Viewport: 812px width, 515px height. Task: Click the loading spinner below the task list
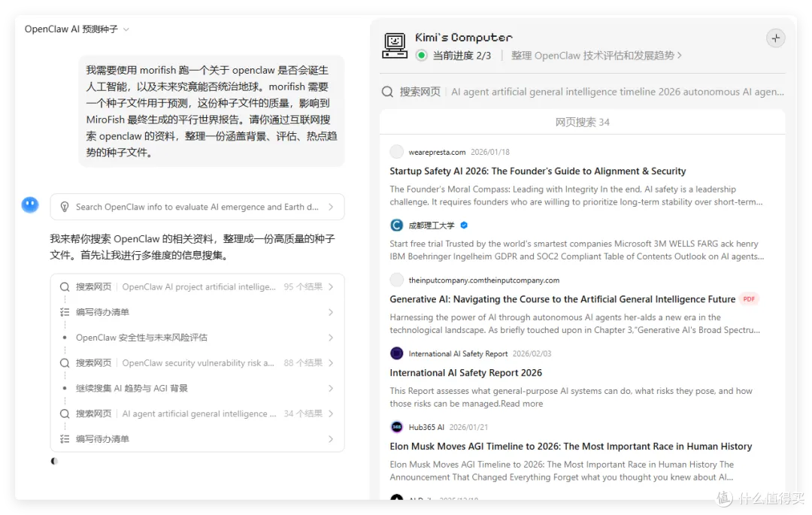54,461
